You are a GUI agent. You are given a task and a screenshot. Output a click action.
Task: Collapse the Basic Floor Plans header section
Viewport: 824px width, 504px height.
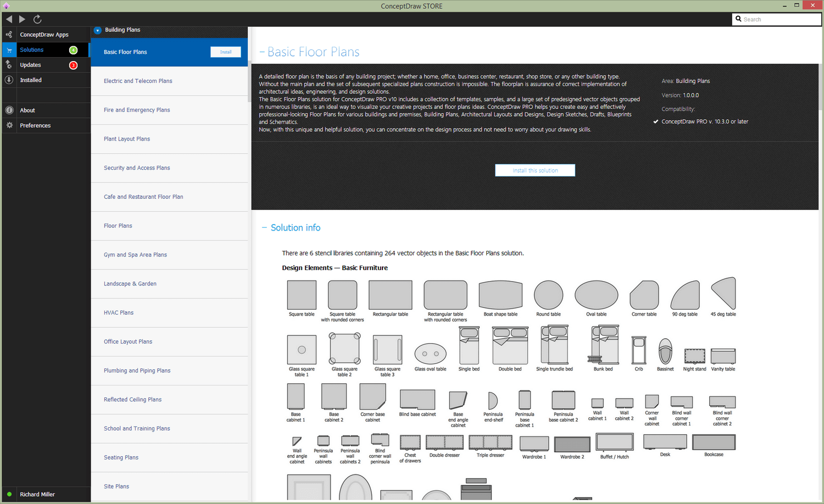[263, 52]
